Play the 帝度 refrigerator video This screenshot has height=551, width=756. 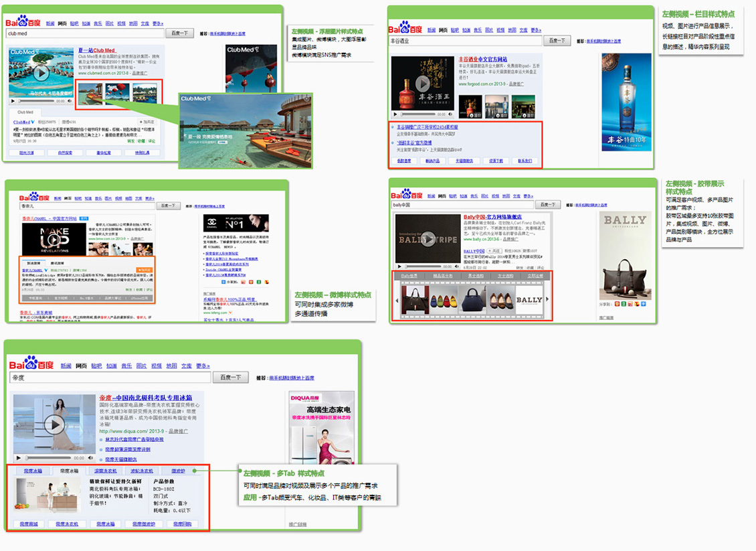point(54,424)
